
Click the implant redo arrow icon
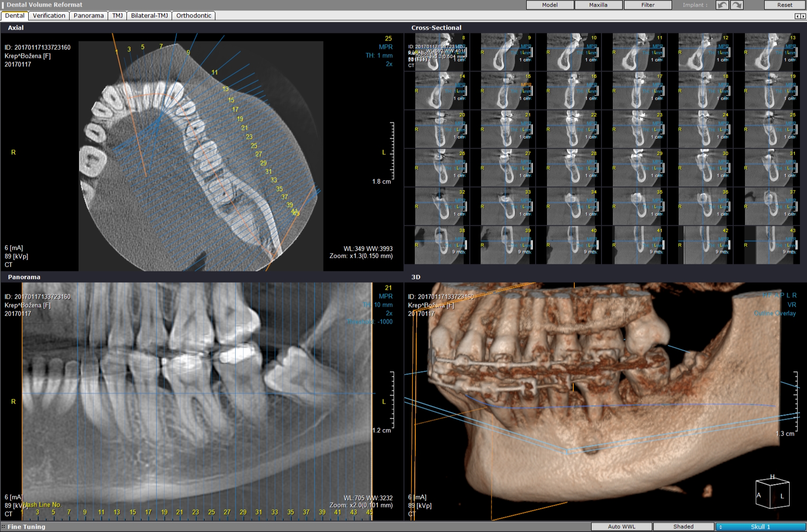[x=737, y=5]
